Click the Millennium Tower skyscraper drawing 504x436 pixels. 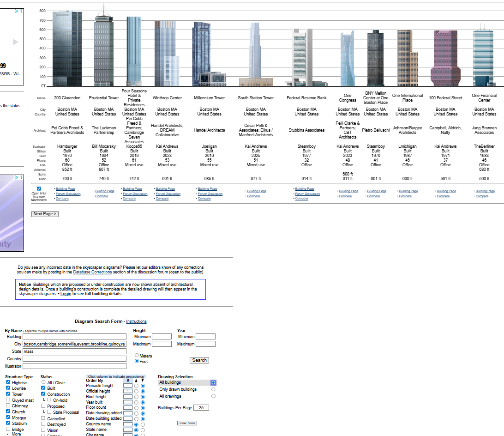[x=209, y=53]
